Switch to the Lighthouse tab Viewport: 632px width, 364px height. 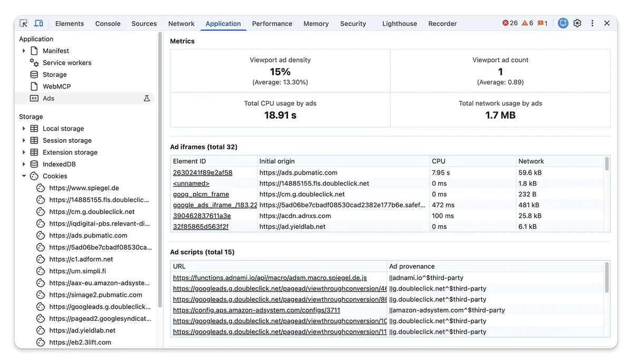400,24
